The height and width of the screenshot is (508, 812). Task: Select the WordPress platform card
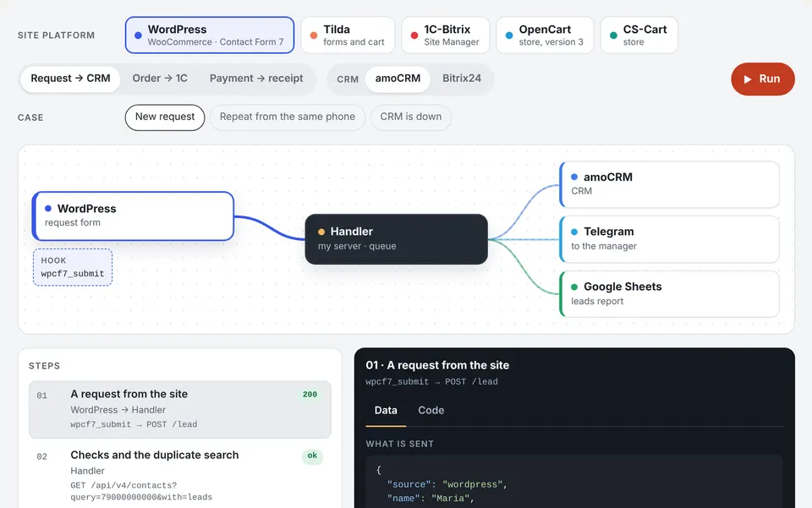(x=210, y=36)
